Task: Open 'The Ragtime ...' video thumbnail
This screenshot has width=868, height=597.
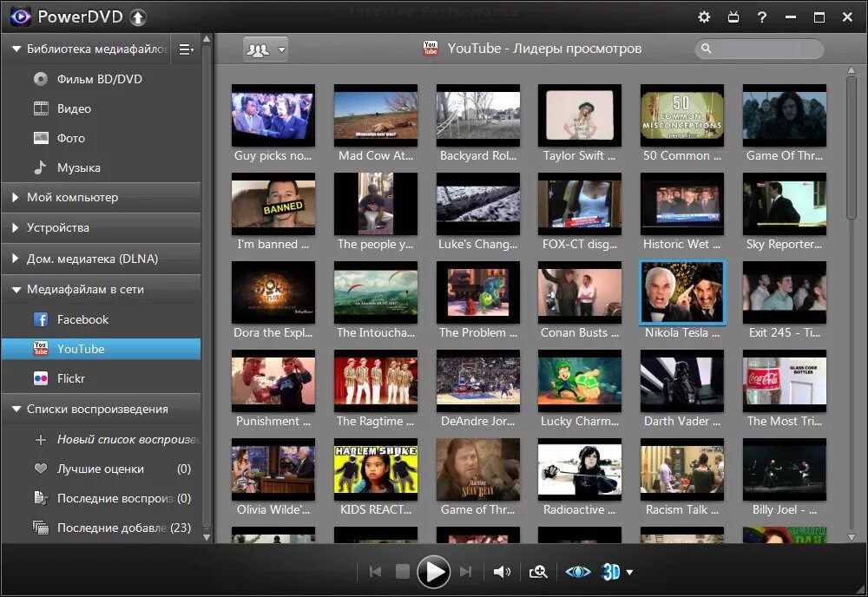Action: 376,381
